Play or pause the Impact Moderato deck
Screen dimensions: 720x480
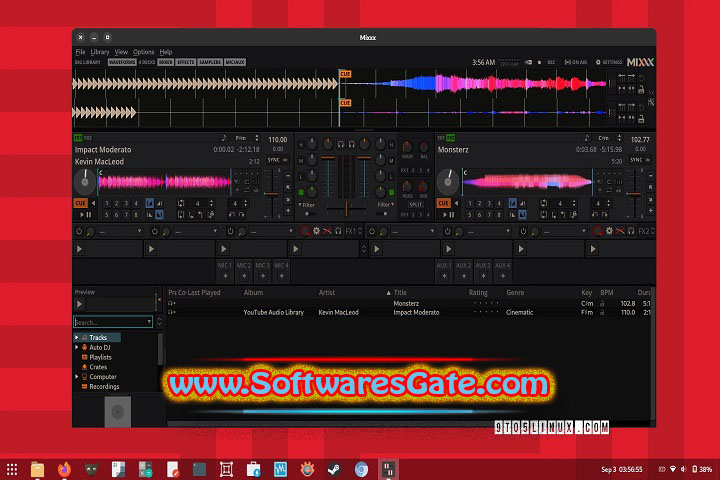coord(85,215)
